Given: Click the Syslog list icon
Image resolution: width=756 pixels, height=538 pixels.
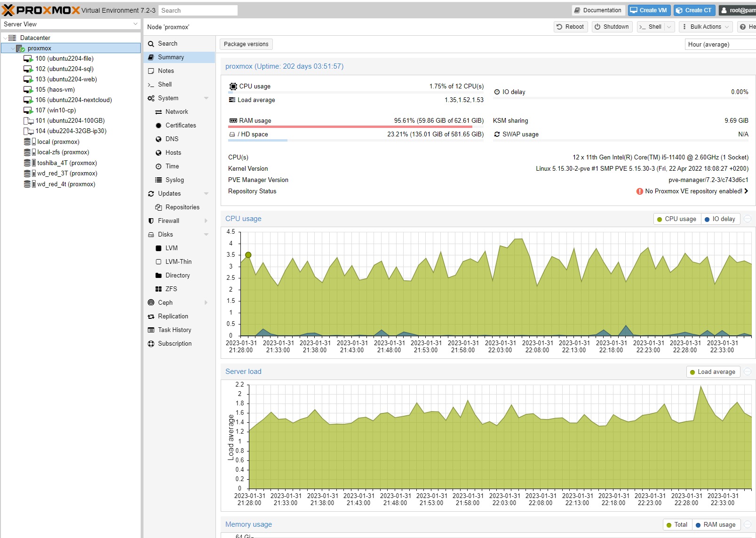Looking at the screenshot, I should pyautogui.click(x=159, y=180).
